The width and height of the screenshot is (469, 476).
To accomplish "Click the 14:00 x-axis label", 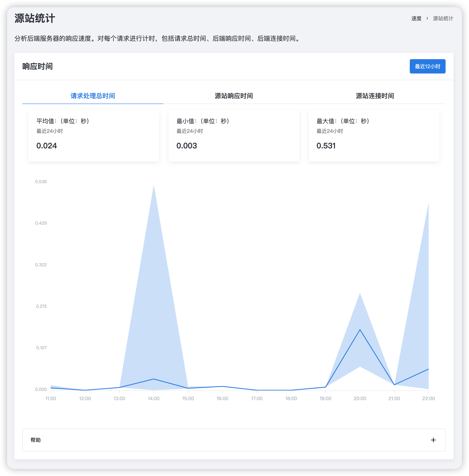I will point(154,399).
